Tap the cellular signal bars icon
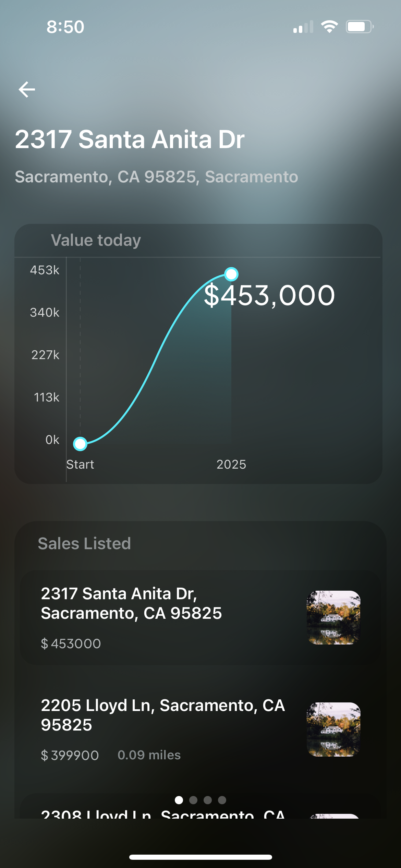 [x=303, y=26]
